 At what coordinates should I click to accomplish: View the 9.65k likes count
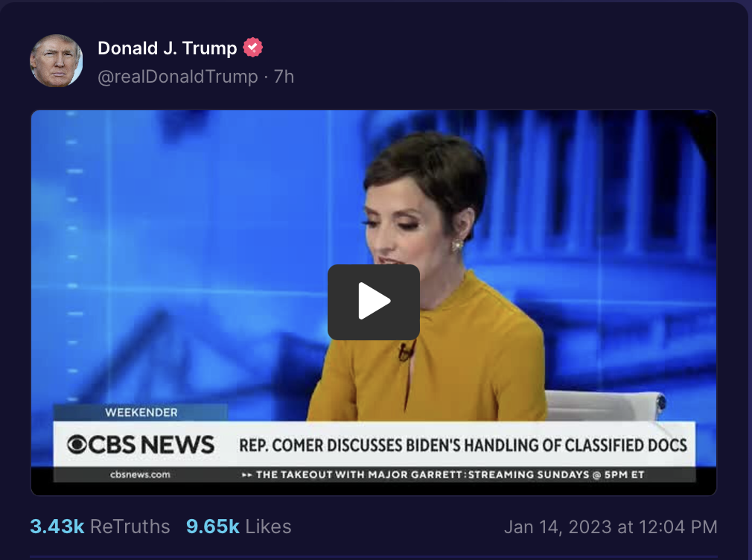point(213,526)
